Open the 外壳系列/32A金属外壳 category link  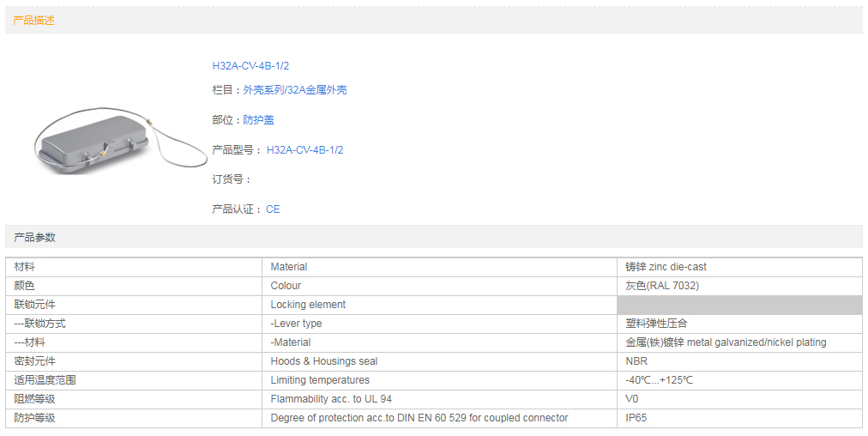point(294,90)
